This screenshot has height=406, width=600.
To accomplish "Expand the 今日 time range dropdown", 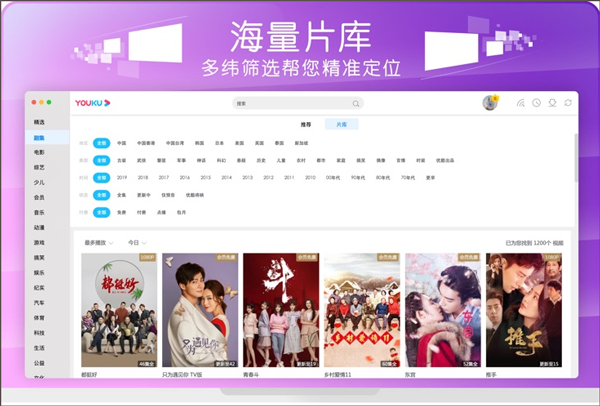I will coord(137,242).
